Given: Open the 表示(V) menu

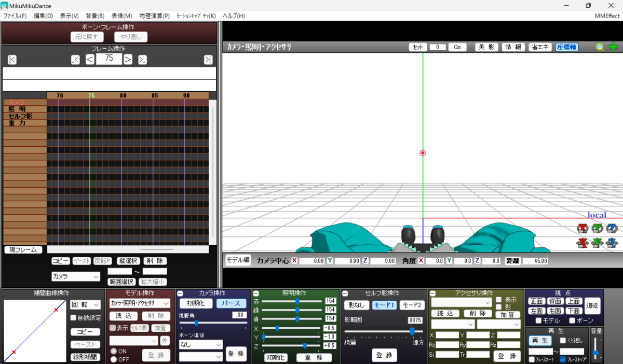Looking at the screenshot, I should 69,16.
